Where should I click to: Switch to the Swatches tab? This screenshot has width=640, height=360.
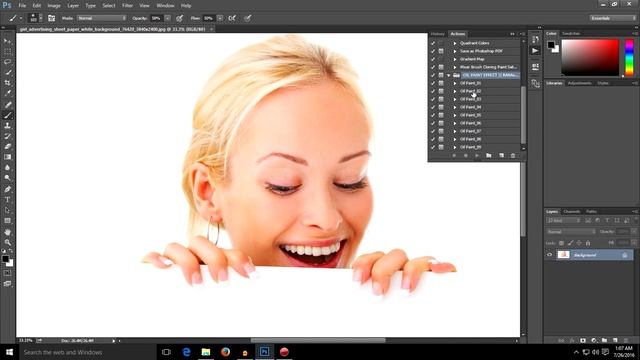pos(571,33)
